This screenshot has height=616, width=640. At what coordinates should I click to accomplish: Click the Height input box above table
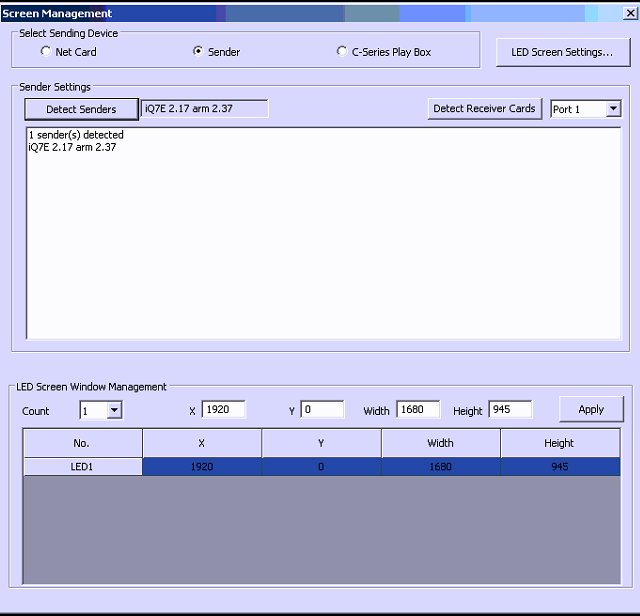[x=509, y=410]
